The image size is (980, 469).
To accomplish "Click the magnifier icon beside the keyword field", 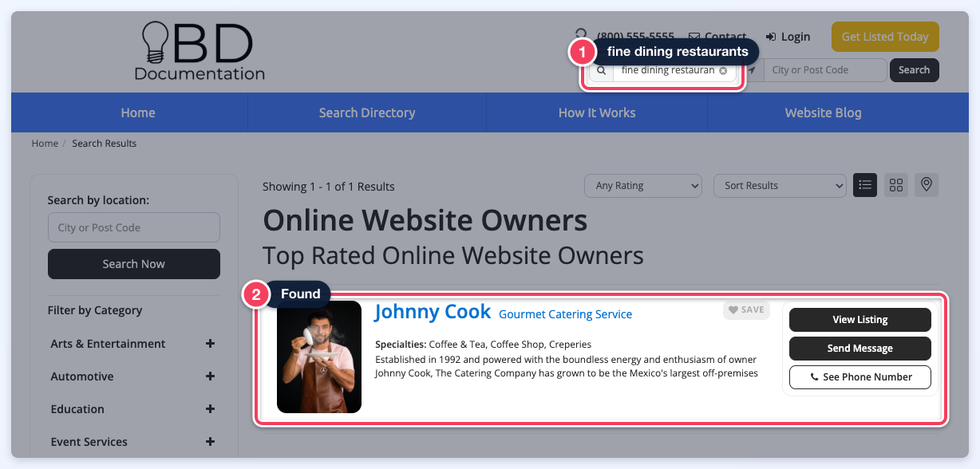I will click(602, 70).
